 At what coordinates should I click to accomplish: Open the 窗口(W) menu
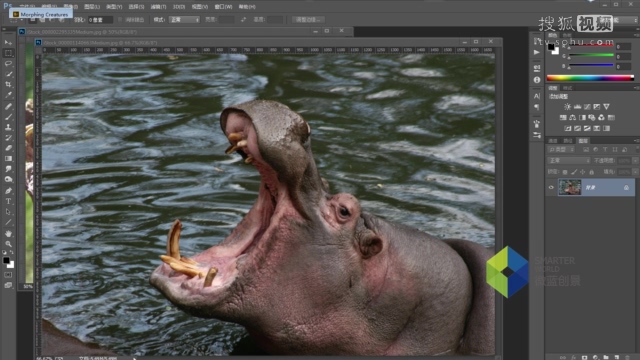[223, 7]
